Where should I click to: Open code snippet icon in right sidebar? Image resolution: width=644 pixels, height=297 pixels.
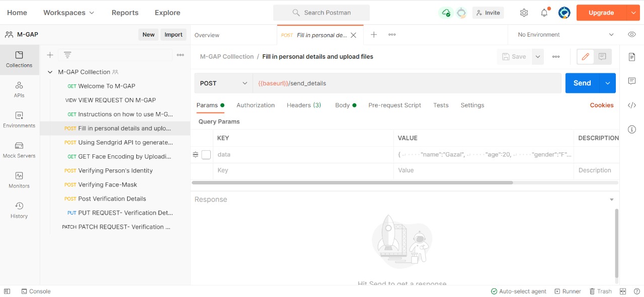[x=632, y=105]
